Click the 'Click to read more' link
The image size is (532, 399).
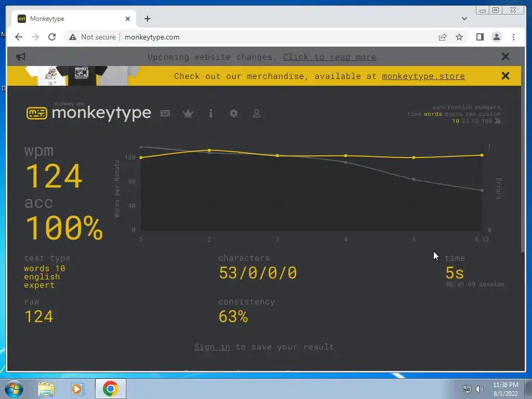pos(329,57)
